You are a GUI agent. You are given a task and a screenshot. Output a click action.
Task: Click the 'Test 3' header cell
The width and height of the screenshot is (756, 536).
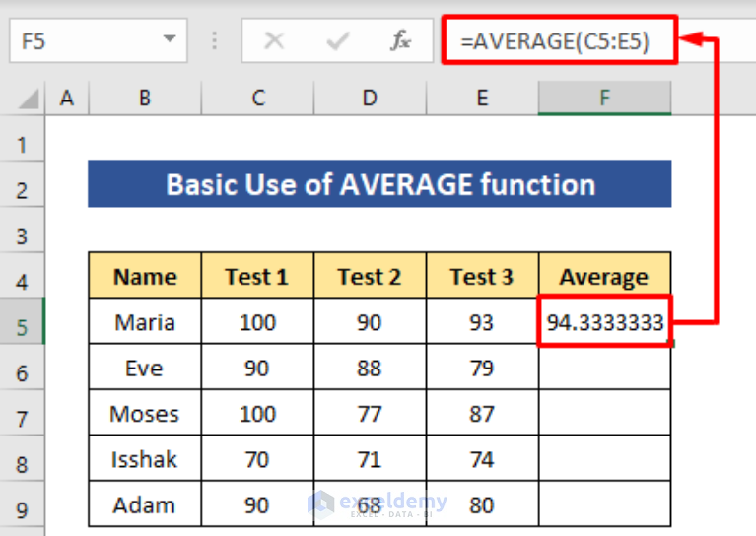tap(482, 275)
